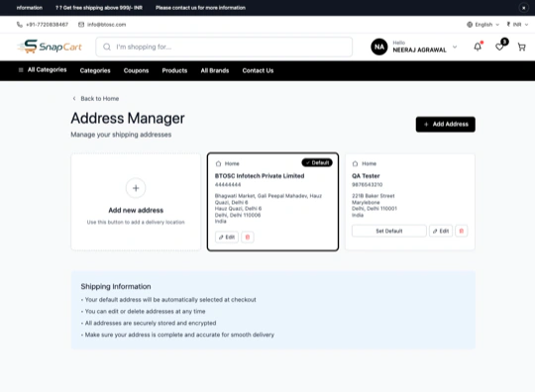This screenshot has height=392, width=535.
Task: Click the phone icon in contact bar
Action: (20, 25)
